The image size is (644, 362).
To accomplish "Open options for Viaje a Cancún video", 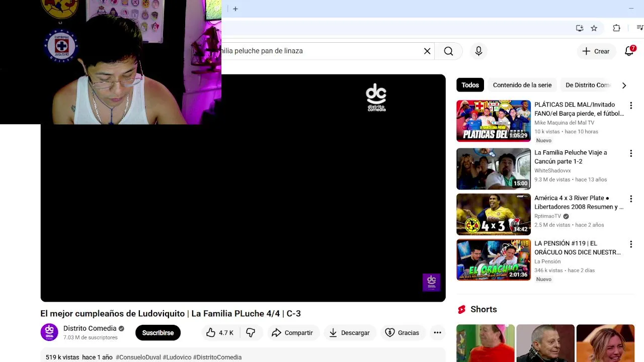I will point(631,153).
